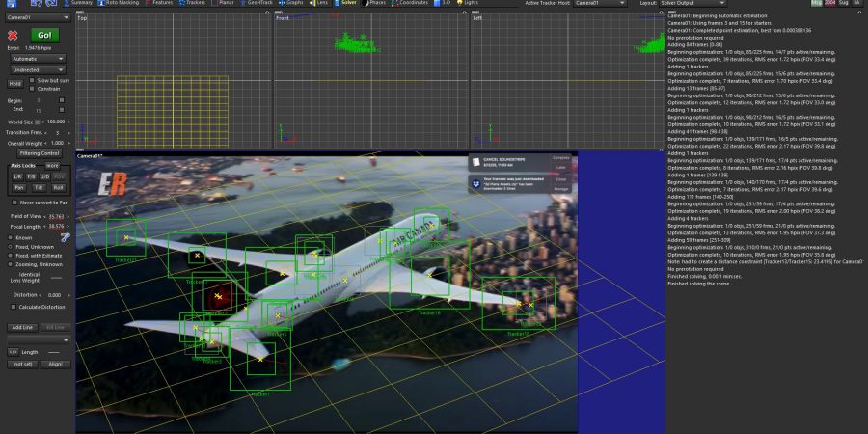This screenshot has width=868, height=434.
Task: Click the red X delete solution icon
Action: 14,36
